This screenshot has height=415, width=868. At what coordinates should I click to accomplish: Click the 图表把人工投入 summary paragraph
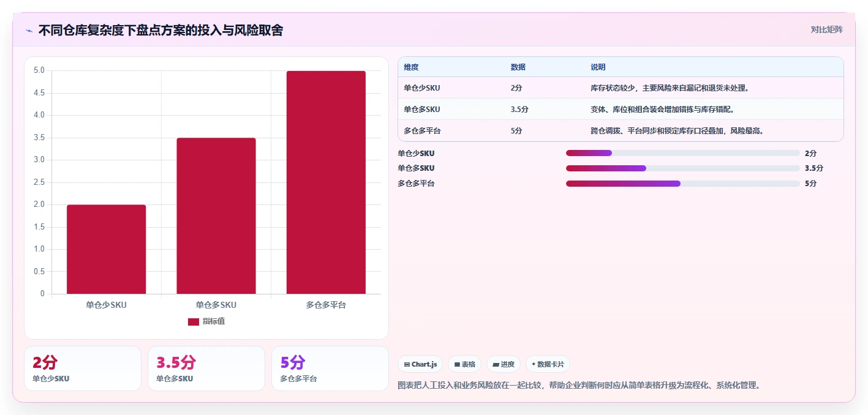(579, 385)
